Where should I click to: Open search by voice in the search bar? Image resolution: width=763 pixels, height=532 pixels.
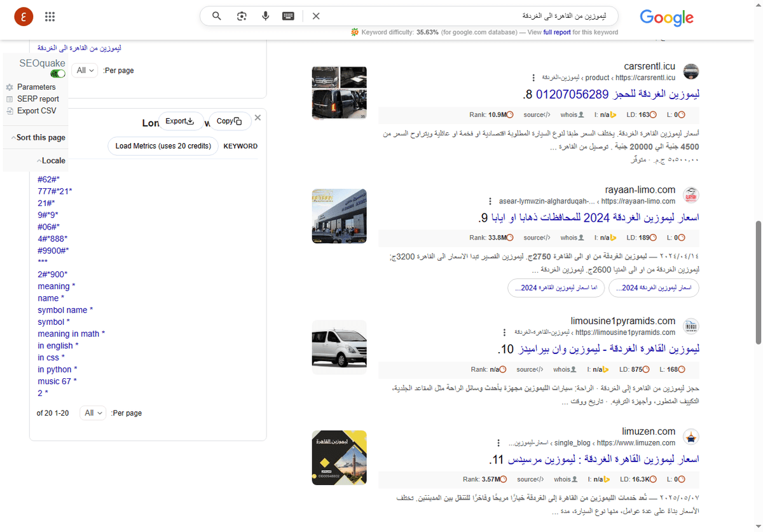click(265, 16)
